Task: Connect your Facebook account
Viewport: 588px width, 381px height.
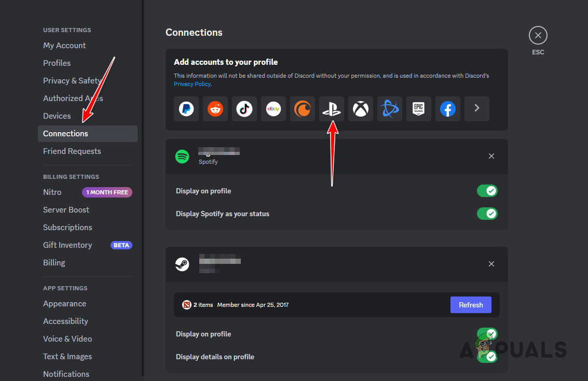Action: (447, 109)
